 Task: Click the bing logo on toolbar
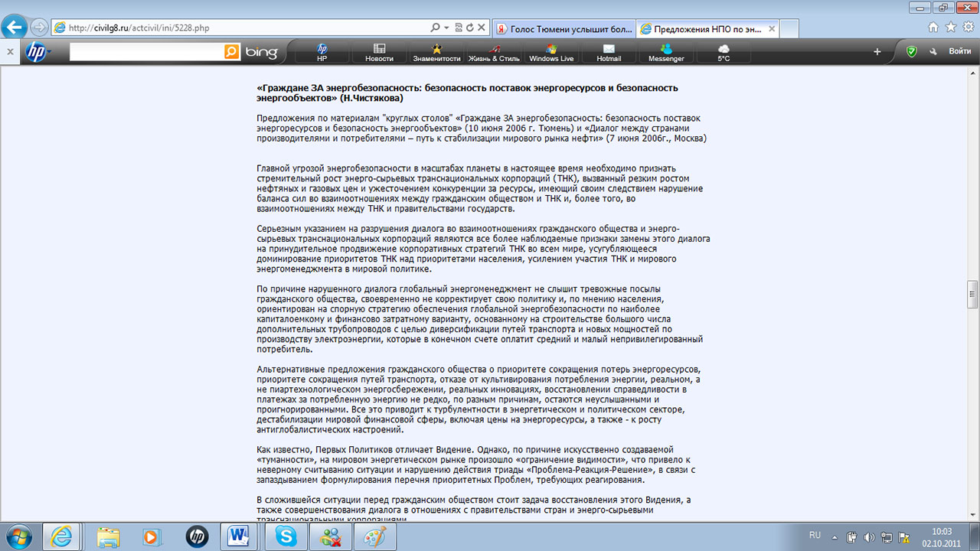coord(260,52)
